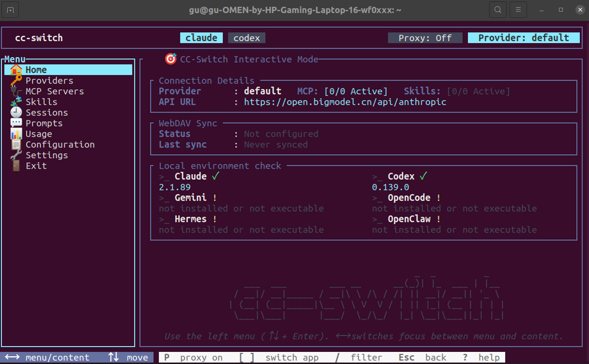The height and width of the screenshot is (364, 589).
Task: Click the 'Never synced' last sync value
Action: point(276,145)
